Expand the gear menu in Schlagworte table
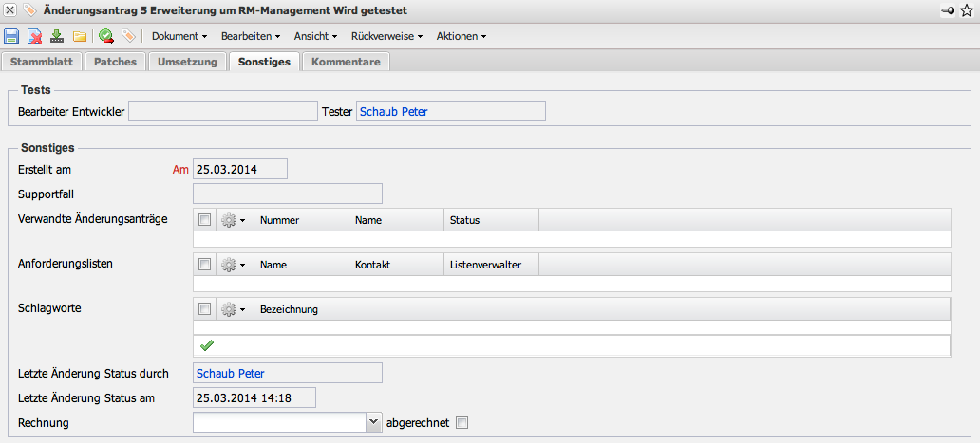 [x=234, y=309]
